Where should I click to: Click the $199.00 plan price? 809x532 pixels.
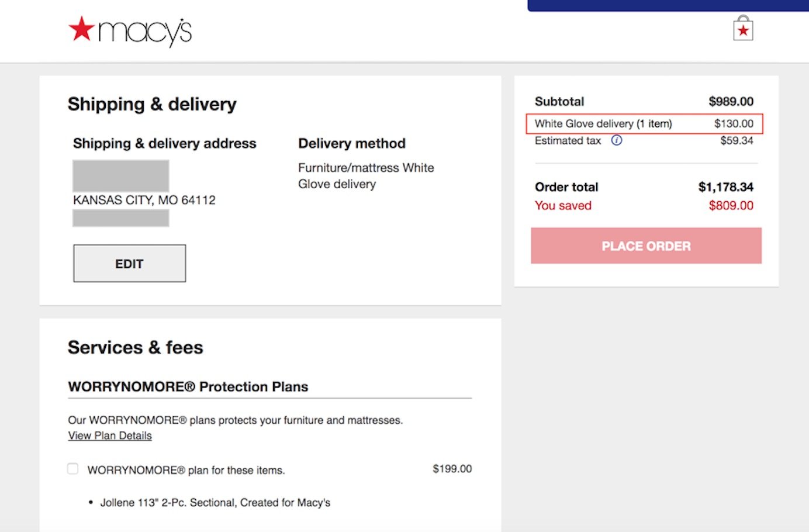(452, 468)
